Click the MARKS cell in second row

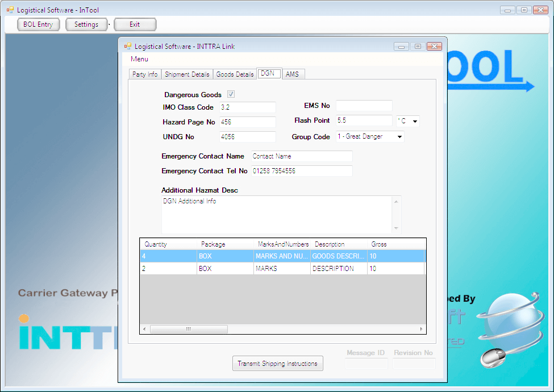pyautogui.click(x=282, y=268)
